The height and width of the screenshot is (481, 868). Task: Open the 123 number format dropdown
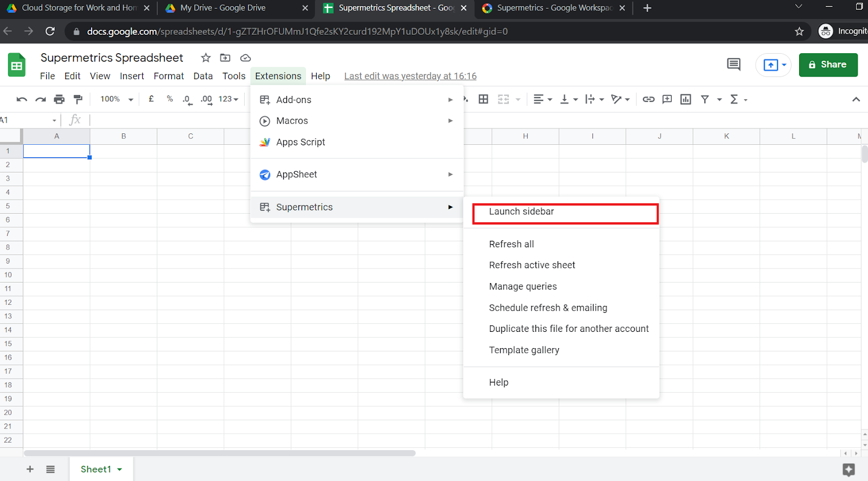228,99
